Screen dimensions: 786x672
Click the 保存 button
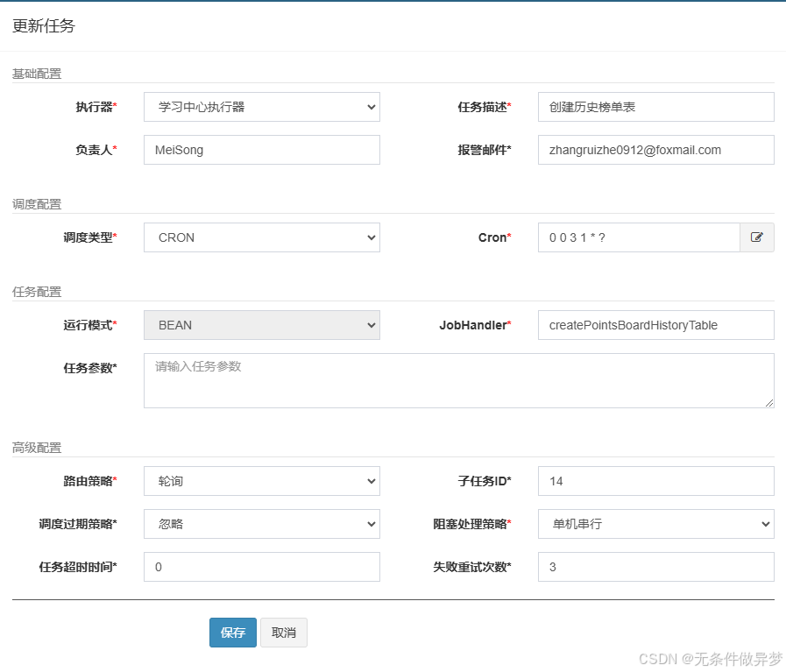point(233,633)
